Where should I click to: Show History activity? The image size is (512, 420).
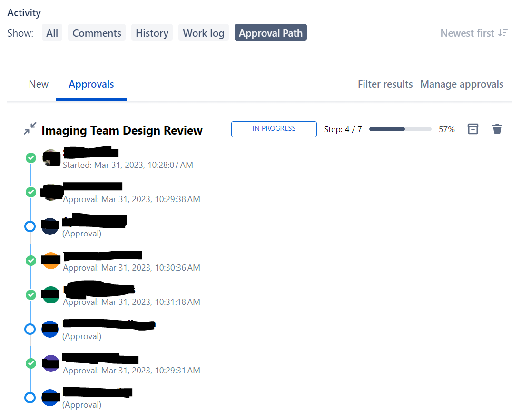pyautogui.click(x=152, y=33)
